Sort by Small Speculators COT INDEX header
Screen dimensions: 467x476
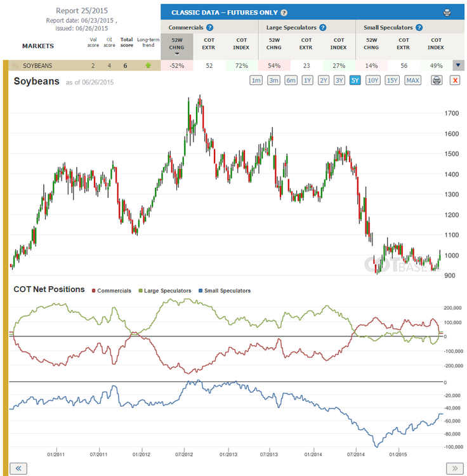(436, 44)
